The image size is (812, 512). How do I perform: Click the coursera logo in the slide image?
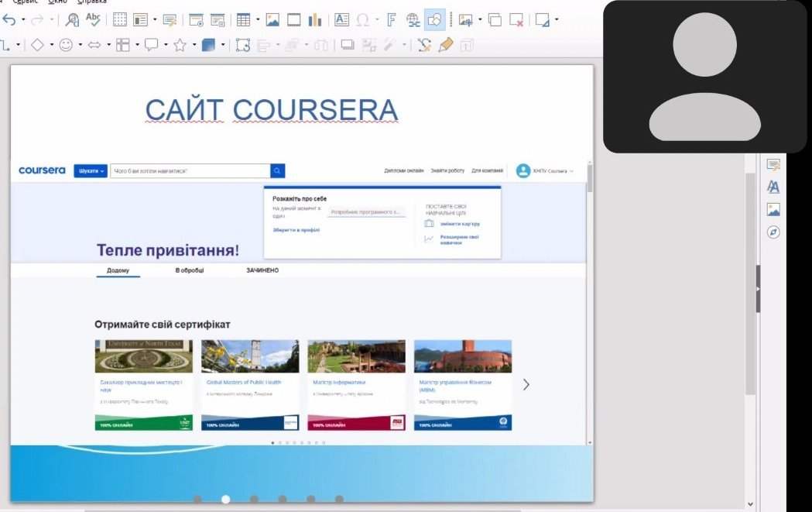coord(42,170)
